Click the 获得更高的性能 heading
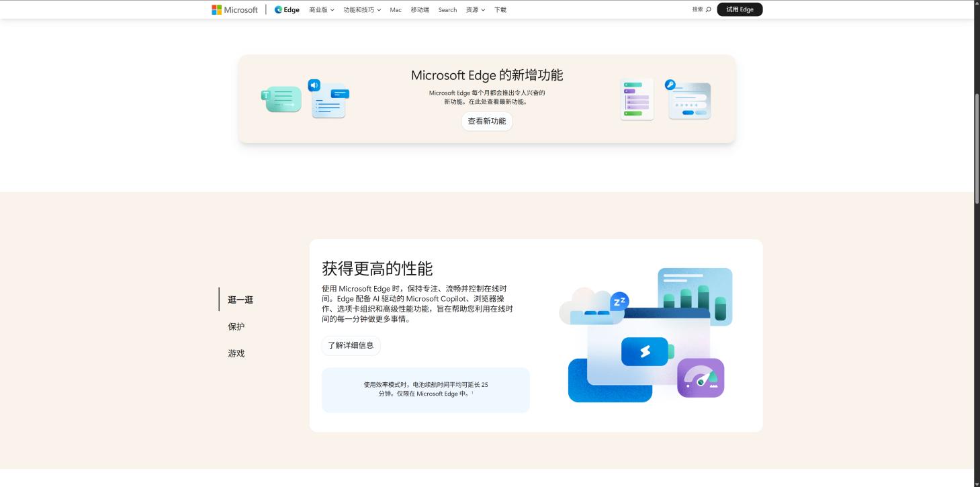Screen dimensions: 980x487 pyautogui.click(x=377, y=269)
